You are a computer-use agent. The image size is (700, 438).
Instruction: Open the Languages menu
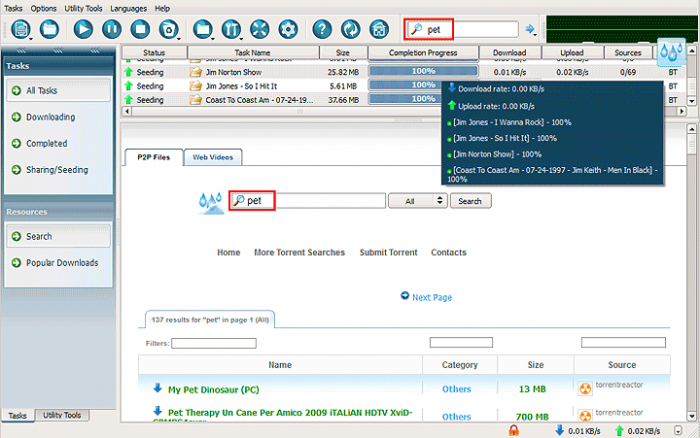[128, 8]
